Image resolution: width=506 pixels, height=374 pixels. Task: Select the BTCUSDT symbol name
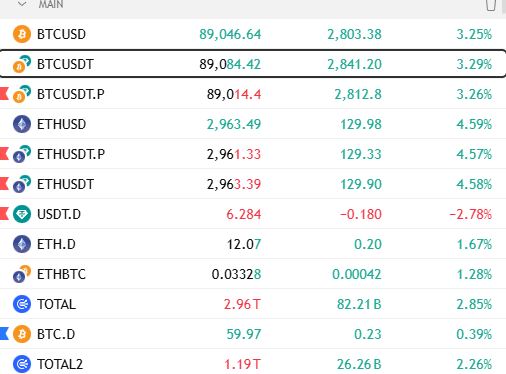(x=65, y=64)
